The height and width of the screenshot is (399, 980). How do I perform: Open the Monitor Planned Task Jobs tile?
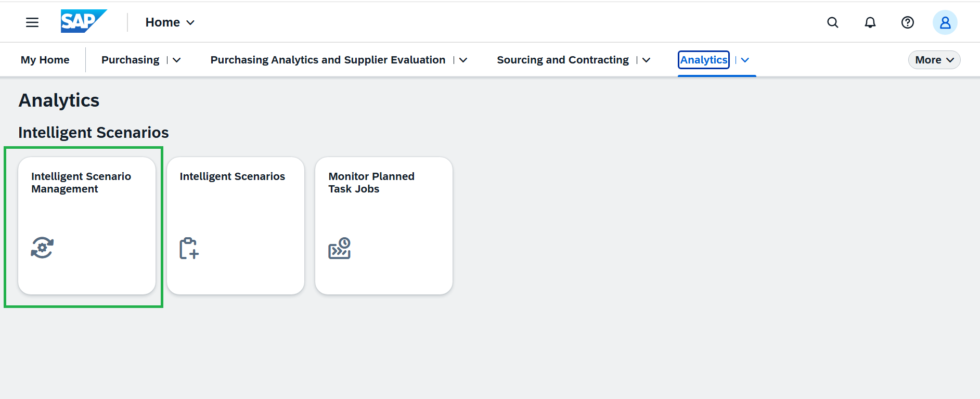point(384,226)
